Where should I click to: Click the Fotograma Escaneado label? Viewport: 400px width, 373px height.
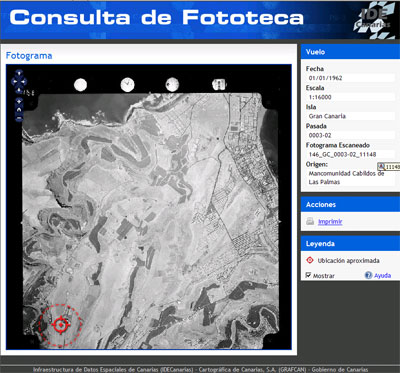(x=338, y=145)
